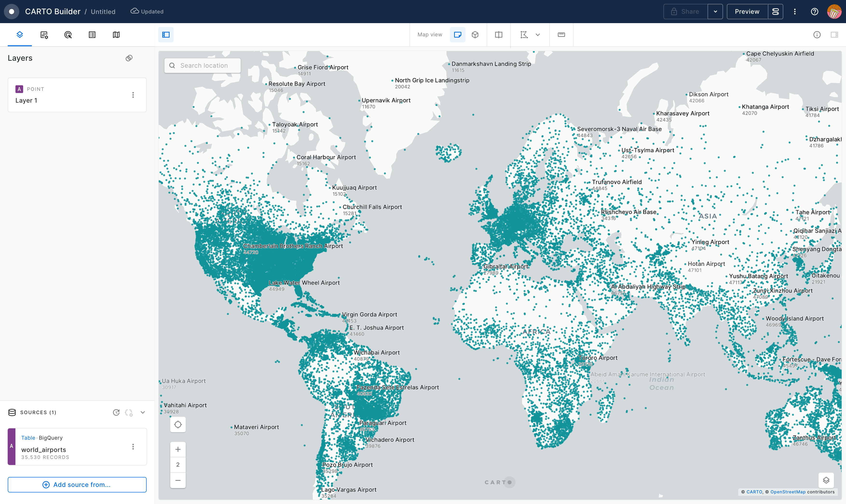Collapse the Sources section chevron
This screenshot has width=846, height=504.
click(143, 412)
